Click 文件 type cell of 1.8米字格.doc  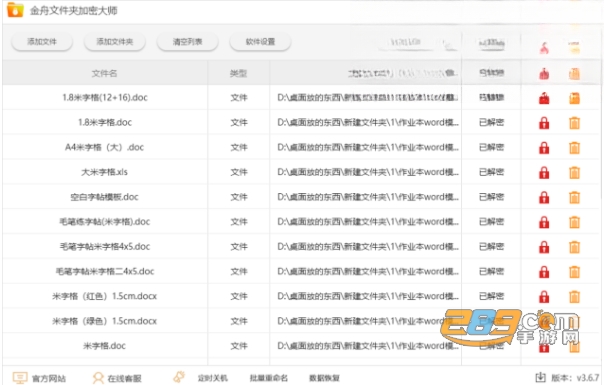coord(239,123)
